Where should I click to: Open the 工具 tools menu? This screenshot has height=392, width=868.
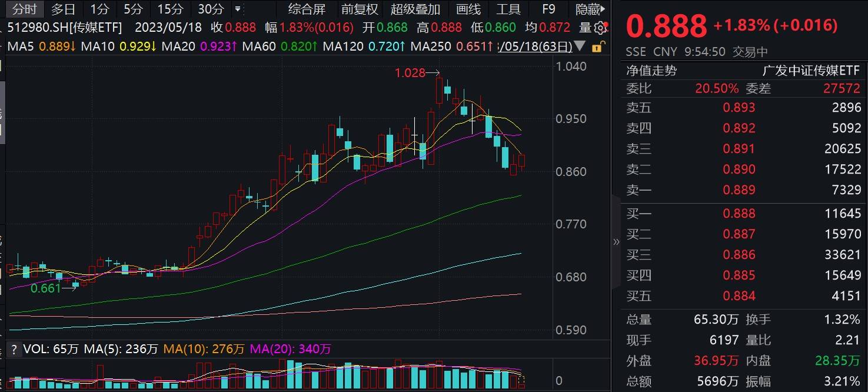pyautogui.click(x=508, y=9)
